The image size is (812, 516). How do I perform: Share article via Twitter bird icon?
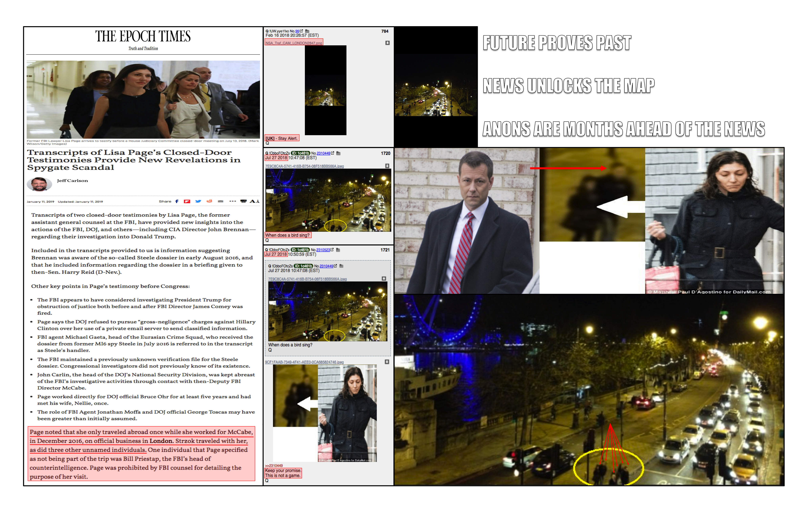pos(198,201)
